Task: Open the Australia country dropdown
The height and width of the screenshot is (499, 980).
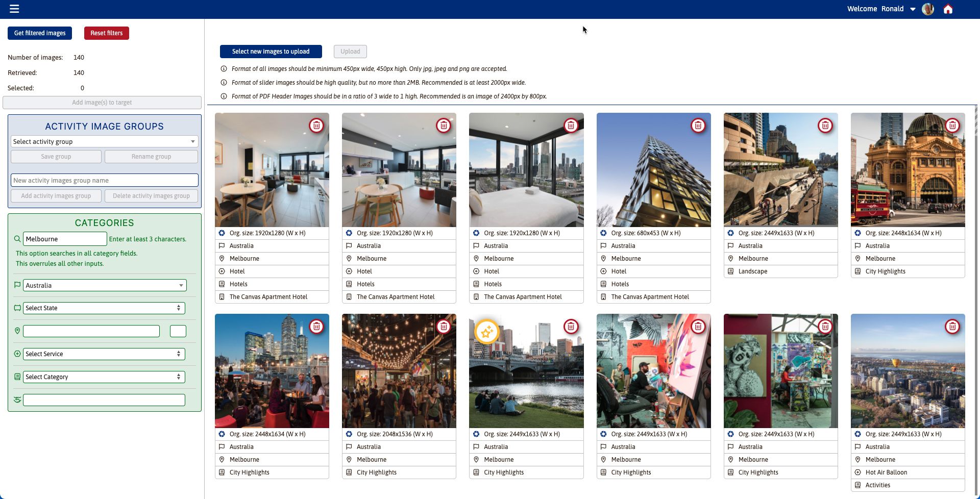Action: tap(105, 286)
